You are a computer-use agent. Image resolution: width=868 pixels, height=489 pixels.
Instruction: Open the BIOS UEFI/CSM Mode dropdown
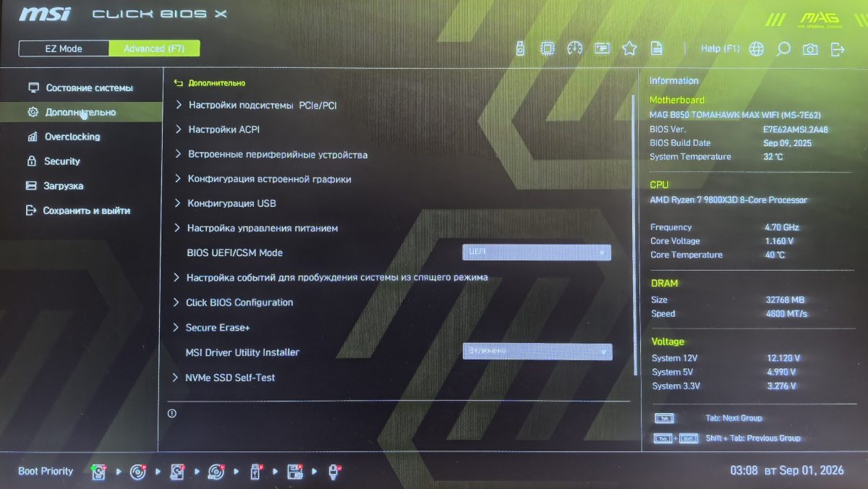pos(537,252)
